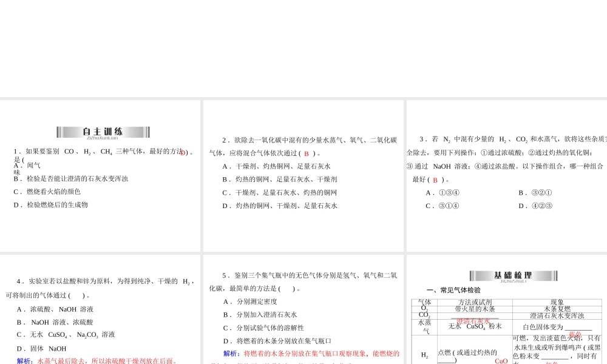Click the 基础梳理 banner heading
Screen dimensions: 607x364
coord(514,275)
